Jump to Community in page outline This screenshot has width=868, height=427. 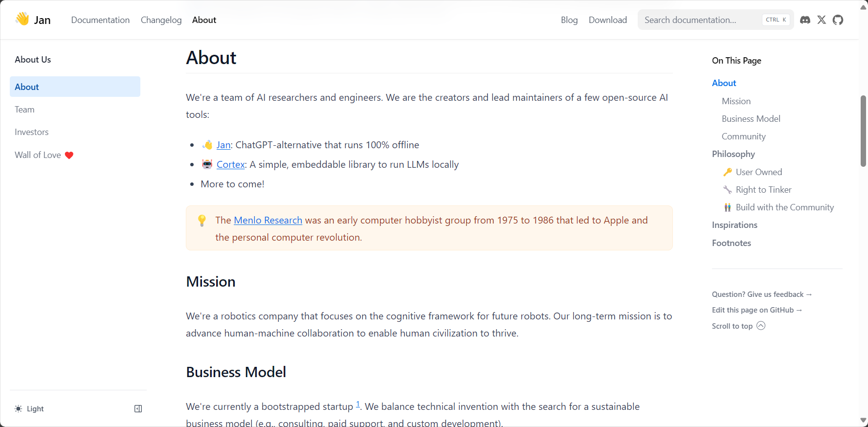coord(743,136)
